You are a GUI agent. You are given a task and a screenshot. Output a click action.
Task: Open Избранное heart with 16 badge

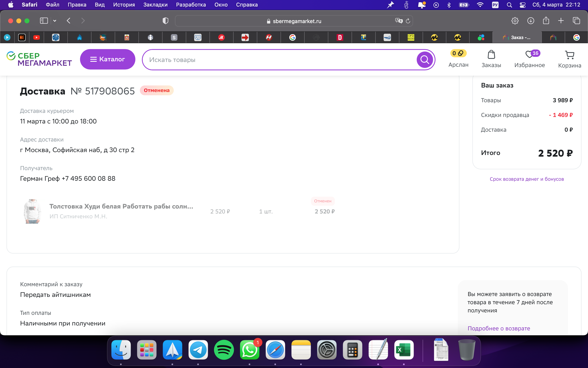coord(530,59)
